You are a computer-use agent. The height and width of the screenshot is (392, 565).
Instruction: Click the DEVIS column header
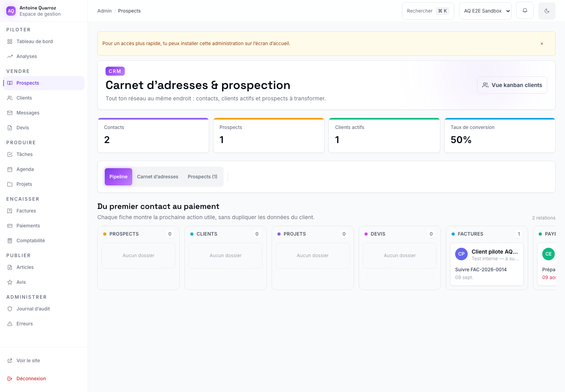click(400, 234)
